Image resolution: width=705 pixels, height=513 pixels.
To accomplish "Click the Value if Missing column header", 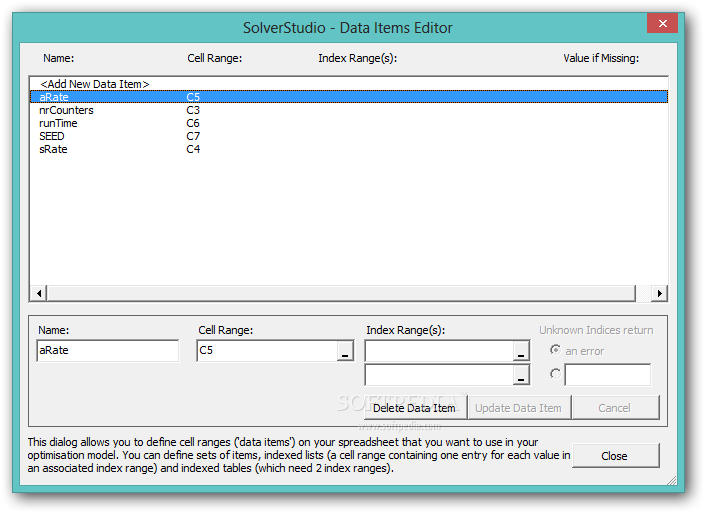I will (601, 58).
